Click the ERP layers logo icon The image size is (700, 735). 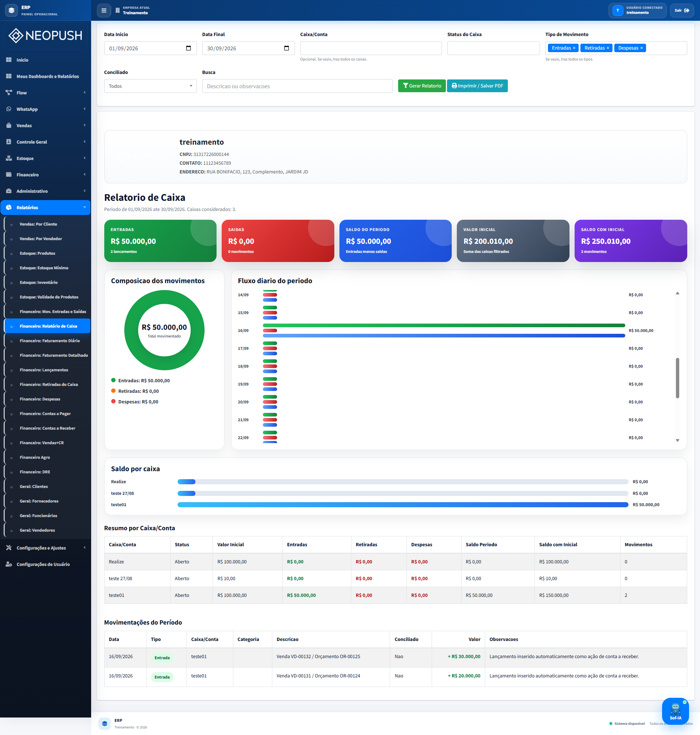[12, 11]
